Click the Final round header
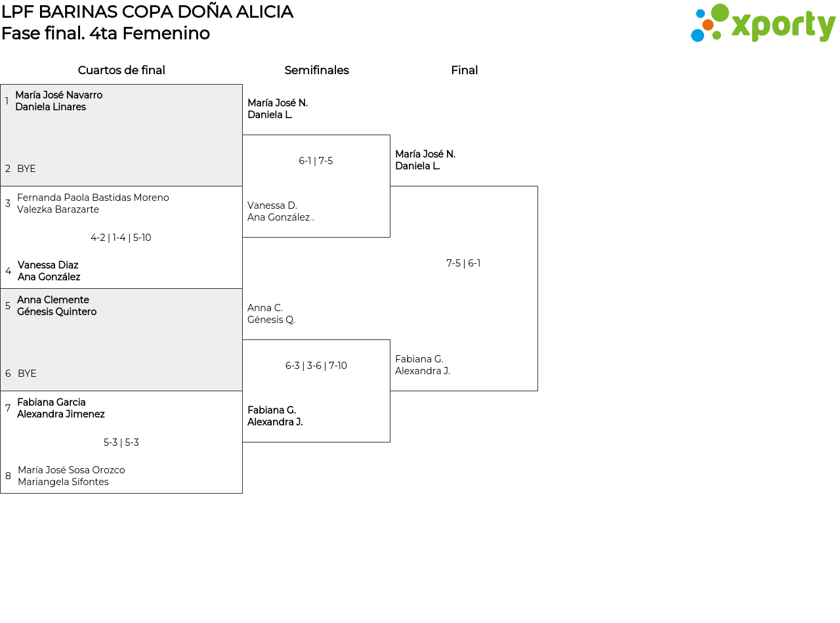Viewport: 840px width, 623px height. pos(464,70)
